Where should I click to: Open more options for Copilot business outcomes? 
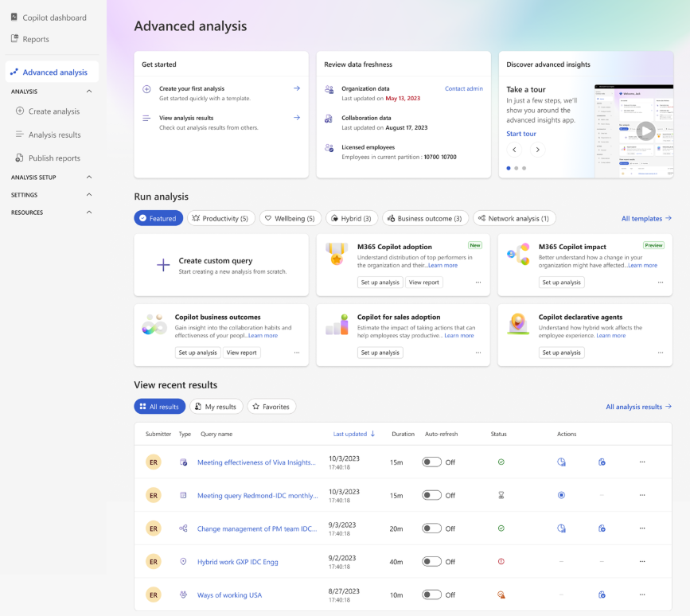pos(297,353)
